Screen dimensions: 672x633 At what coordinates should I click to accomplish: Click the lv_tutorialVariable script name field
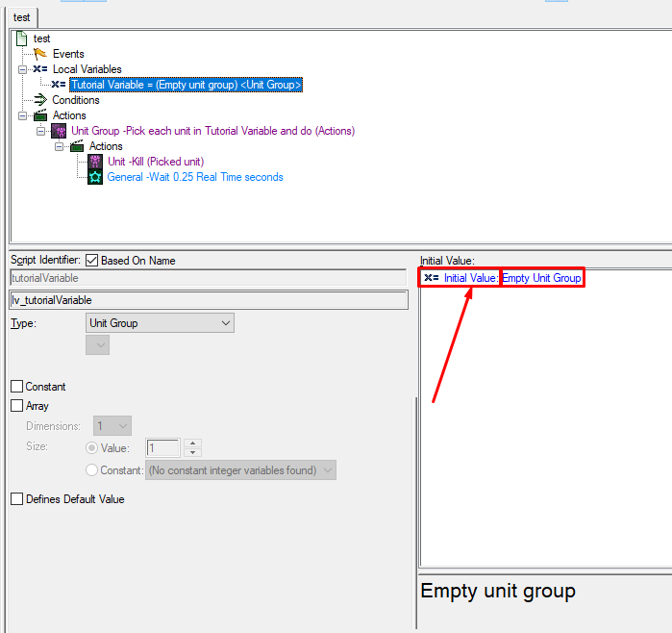[209, 300]
